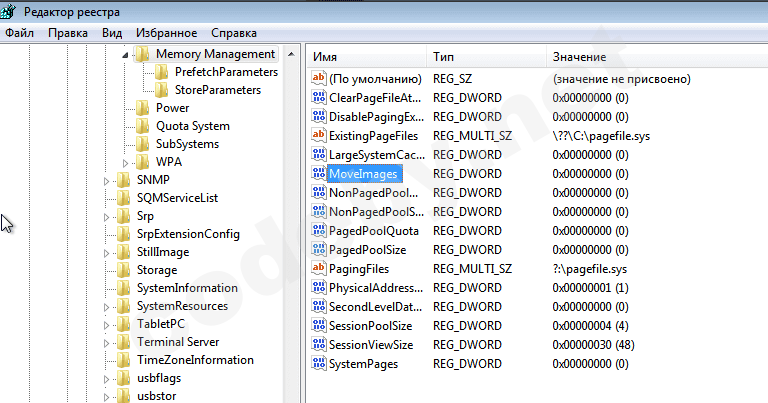Click the Значение column header
768x403 pixels.
(578, 56)
